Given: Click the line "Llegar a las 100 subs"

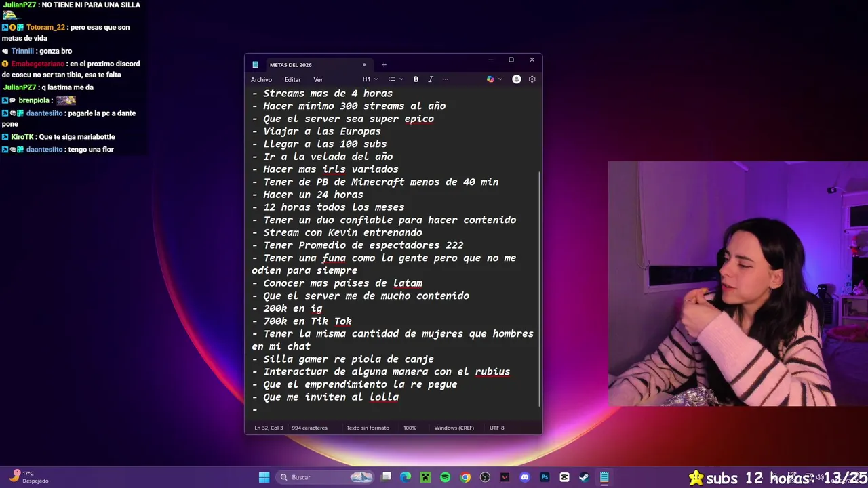Looking at the screenshot, I should click(x=319, y=144).
